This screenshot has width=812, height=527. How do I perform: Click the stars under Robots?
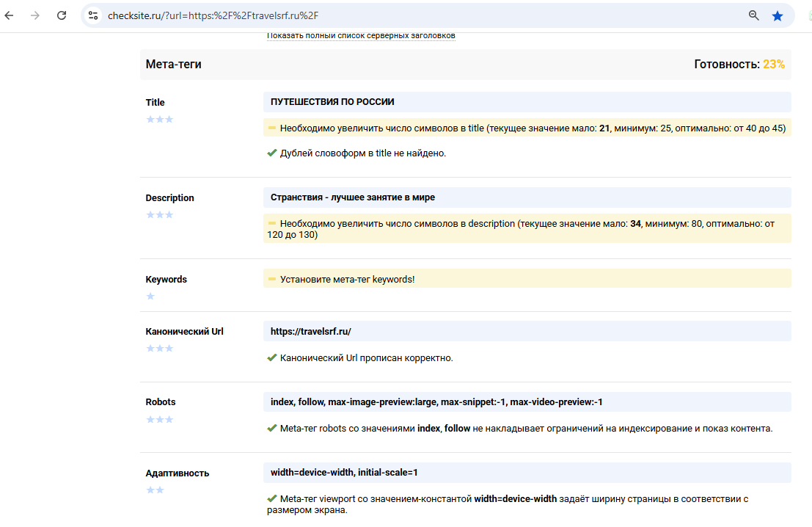159,419
